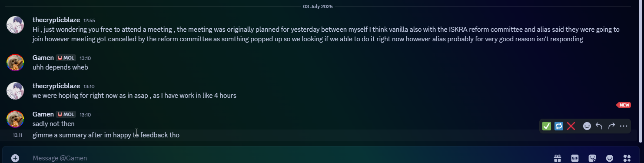Click Gamen's MOL server tag badge
644x163 pixels.
(x=66, y=58)
